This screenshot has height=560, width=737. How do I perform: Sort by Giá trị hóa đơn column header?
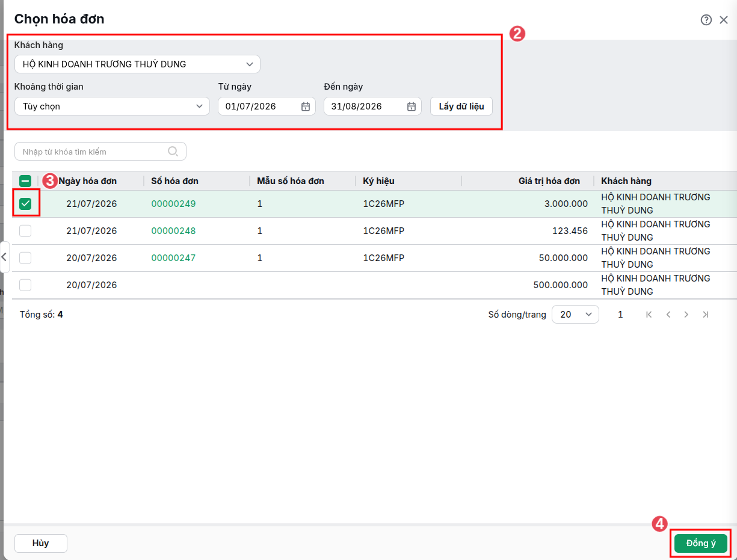point(549,181)
